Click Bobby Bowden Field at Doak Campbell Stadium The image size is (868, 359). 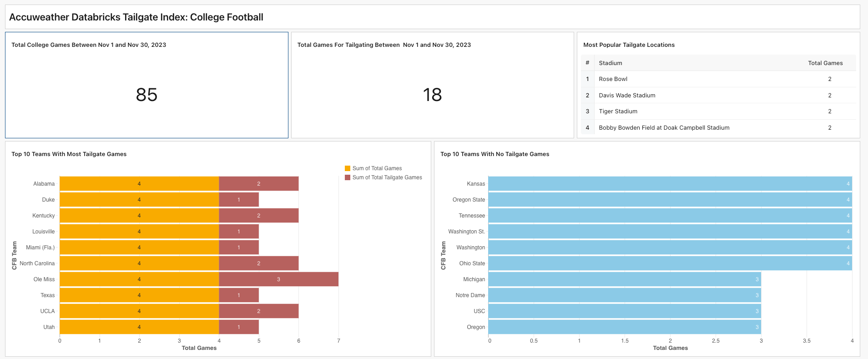click(x=664, y=128)
